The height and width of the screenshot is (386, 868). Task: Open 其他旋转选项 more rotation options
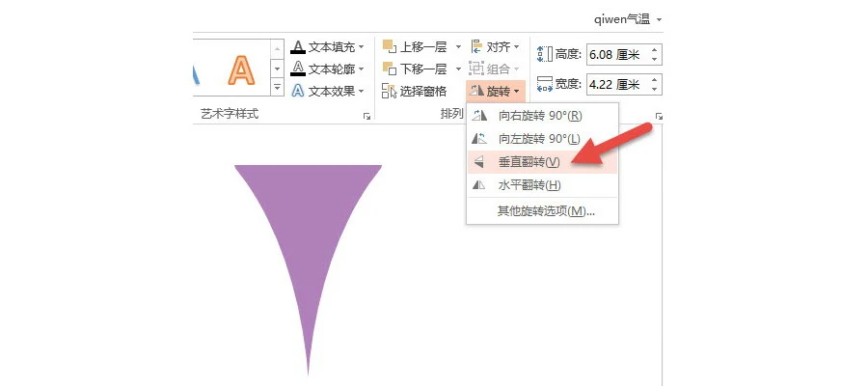click(x=545, y=210)
